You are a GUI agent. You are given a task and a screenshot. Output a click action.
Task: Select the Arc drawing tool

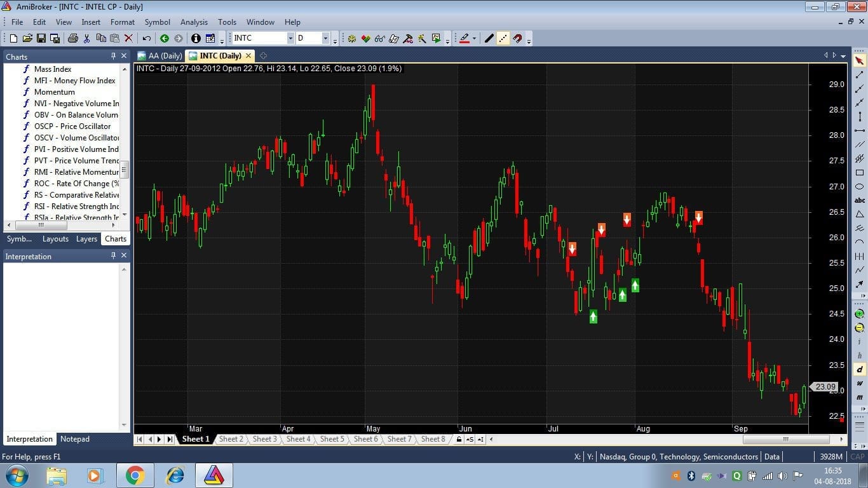coord(859,242)
